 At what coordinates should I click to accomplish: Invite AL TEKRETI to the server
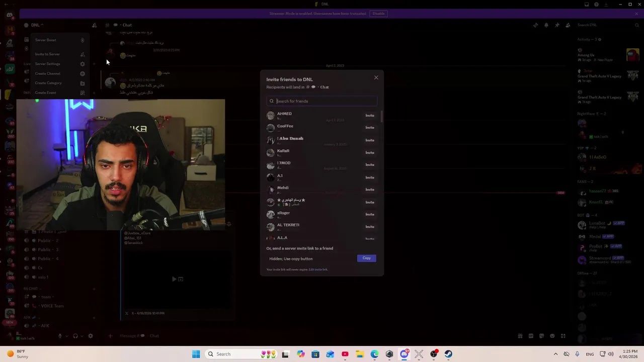point(370,227)
